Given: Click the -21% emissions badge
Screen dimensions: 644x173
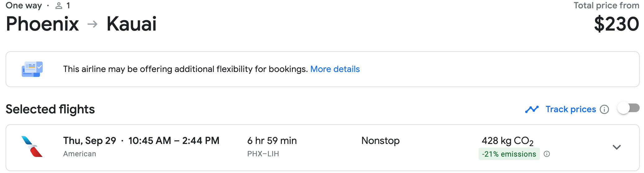Looking at the screenshot, I should click(509, 154).
